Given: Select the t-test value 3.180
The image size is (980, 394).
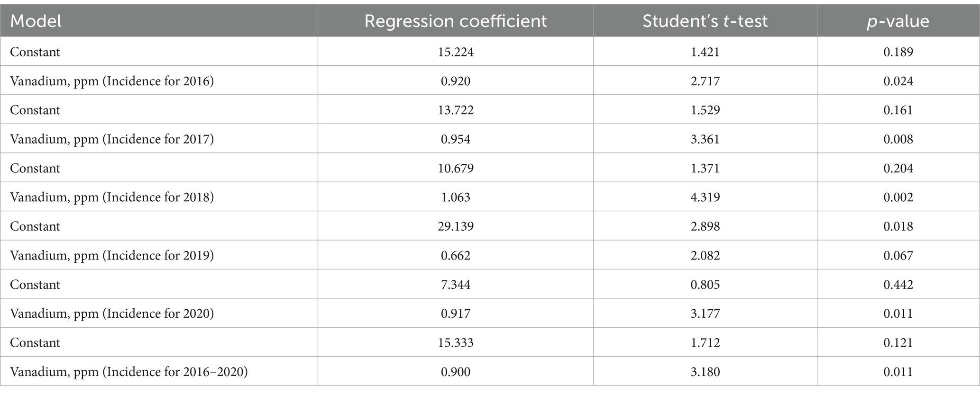Looking at the screenshot, I should (705, 372).
